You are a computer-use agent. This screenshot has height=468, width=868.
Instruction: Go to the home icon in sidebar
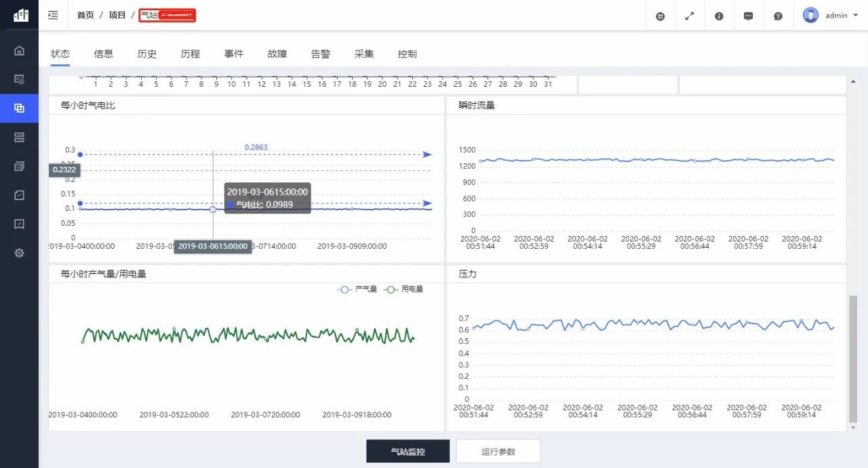click(x=19, y=50)
